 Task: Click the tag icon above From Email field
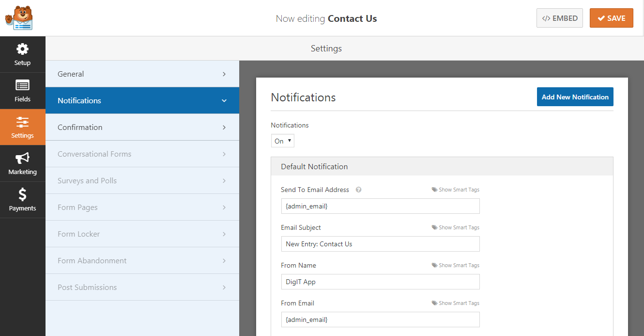[434, 303]
